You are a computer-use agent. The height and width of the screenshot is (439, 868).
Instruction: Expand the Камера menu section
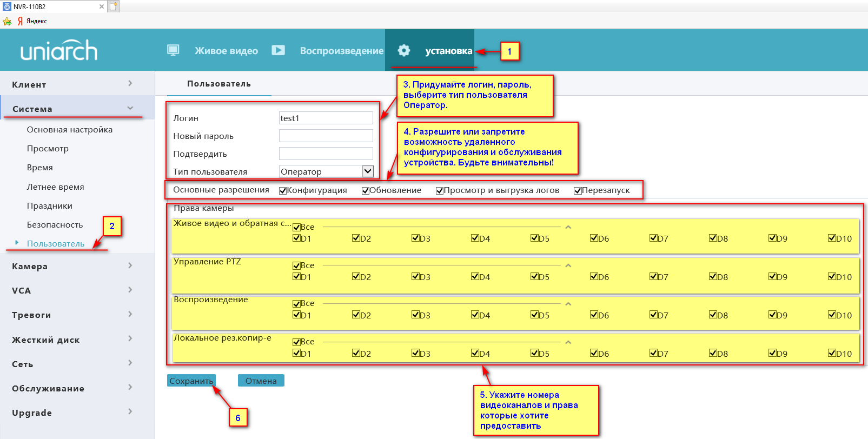tap(77, 265)
